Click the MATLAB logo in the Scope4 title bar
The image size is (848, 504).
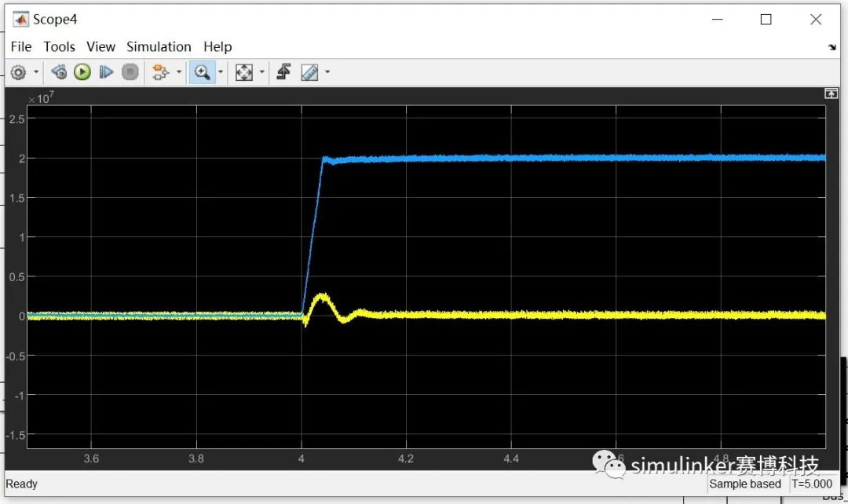coord(20,20)
